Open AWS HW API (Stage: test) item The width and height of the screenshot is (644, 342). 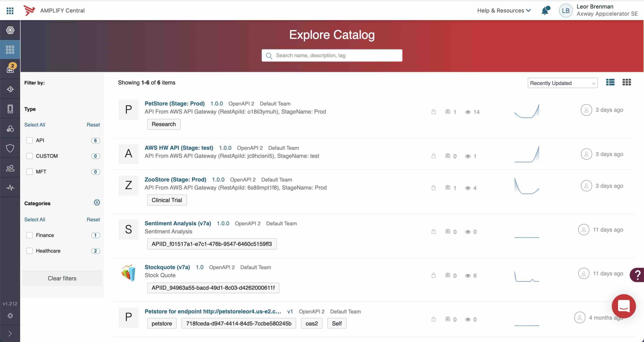(179, 148)
